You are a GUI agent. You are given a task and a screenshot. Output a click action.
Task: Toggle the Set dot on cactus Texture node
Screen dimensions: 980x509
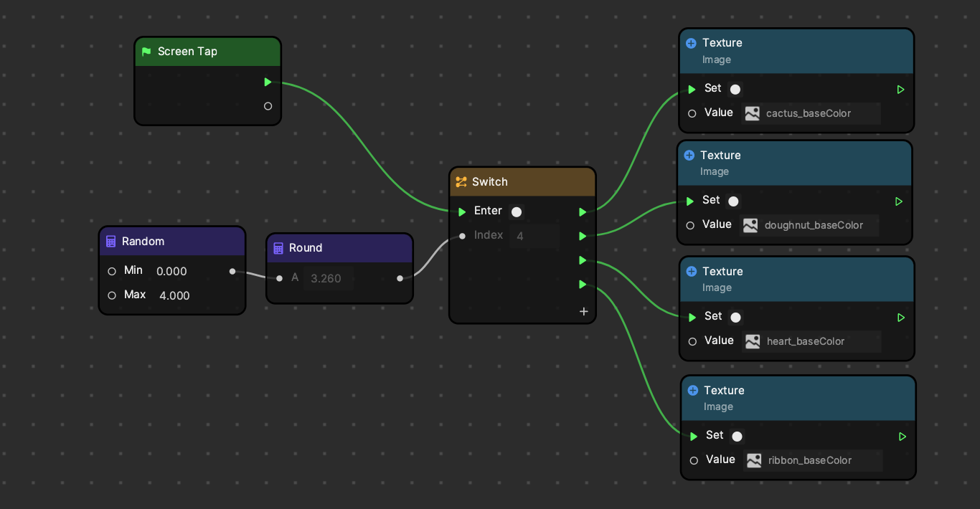[735, 89]
